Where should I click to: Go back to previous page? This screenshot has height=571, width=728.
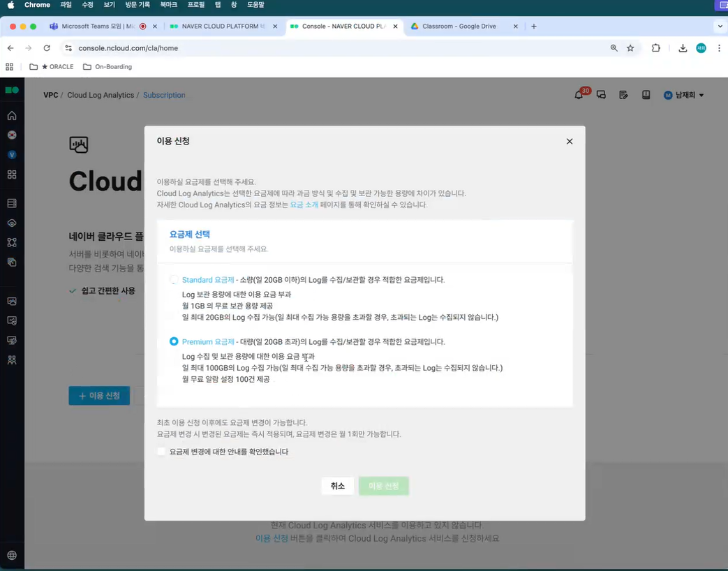click(10, 47)
